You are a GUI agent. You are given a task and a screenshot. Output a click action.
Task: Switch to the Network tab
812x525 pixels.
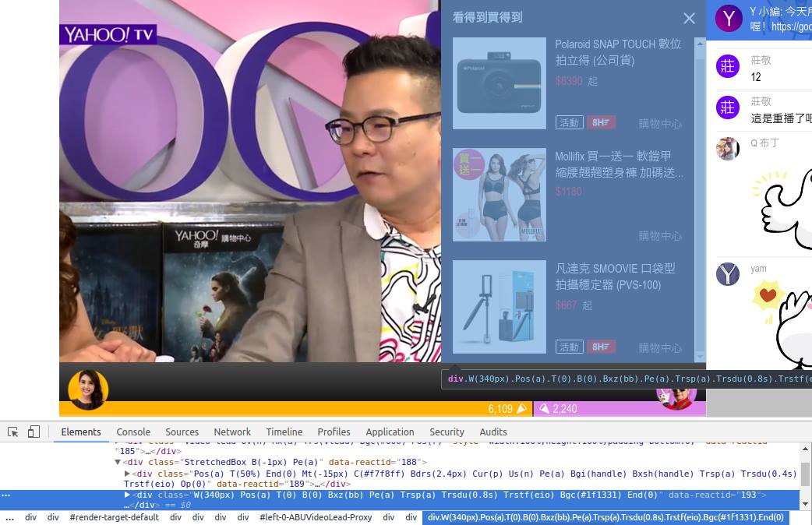pos(232,432)
